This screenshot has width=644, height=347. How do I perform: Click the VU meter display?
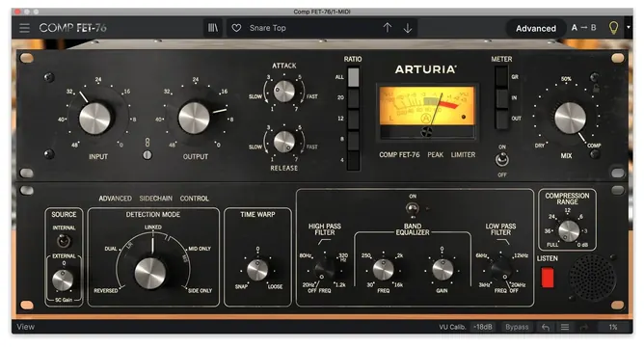[x=427, y=112]
